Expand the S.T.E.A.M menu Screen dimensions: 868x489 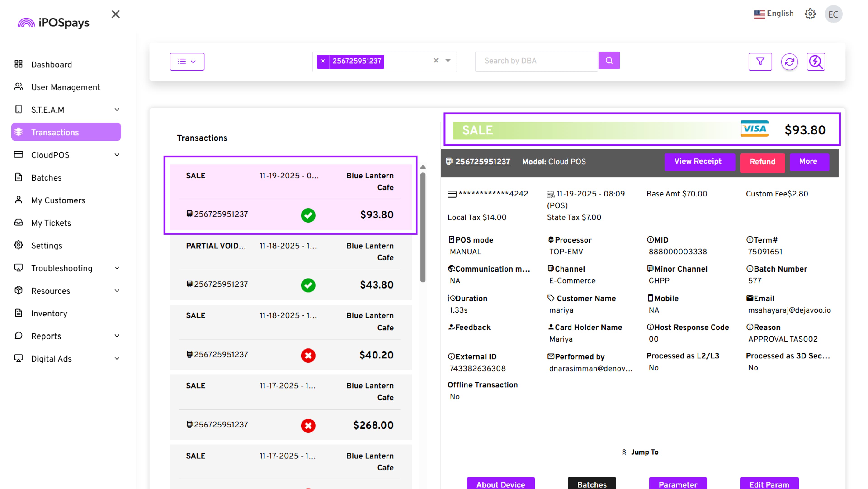(117, 110)
